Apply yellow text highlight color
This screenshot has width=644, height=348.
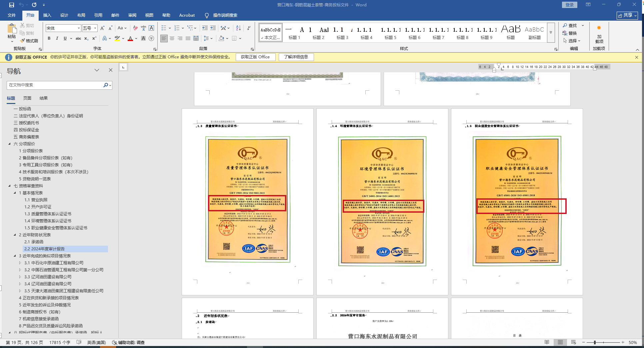[x=117, y=39]
